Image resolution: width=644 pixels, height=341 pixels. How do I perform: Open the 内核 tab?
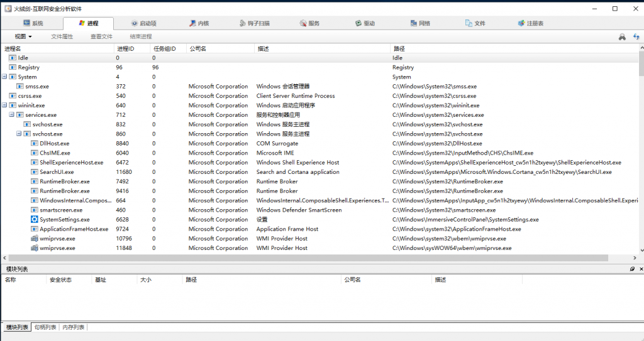point(199,23)
